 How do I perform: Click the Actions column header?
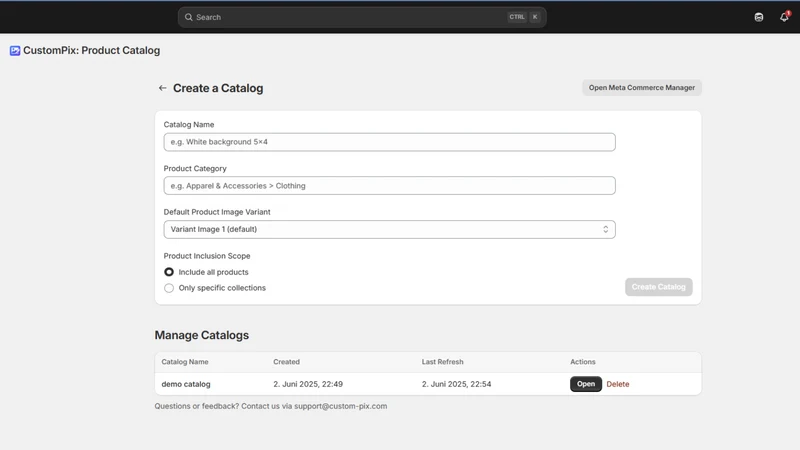tap(583, 362)
